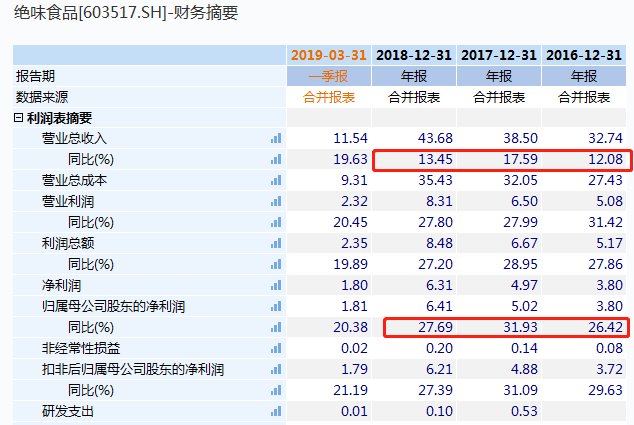Click revenue growth value 17.59
This screenshot has height=425, width=634.
(x=520, y=159)
